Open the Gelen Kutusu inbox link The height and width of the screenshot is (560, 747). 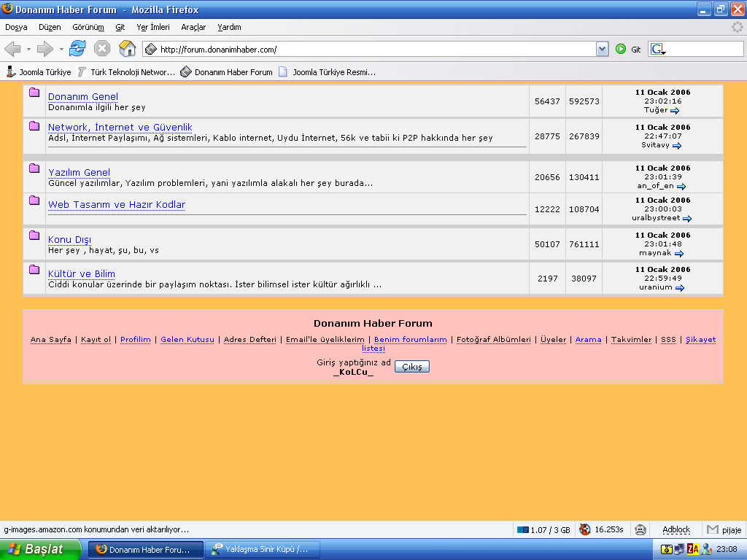187,340
